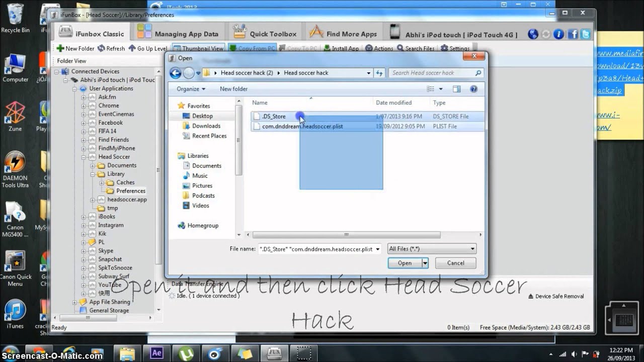Viewport: 644px width, 362px height.
Task: Open the All Files type dropdown
Action: tap(432, 249)
